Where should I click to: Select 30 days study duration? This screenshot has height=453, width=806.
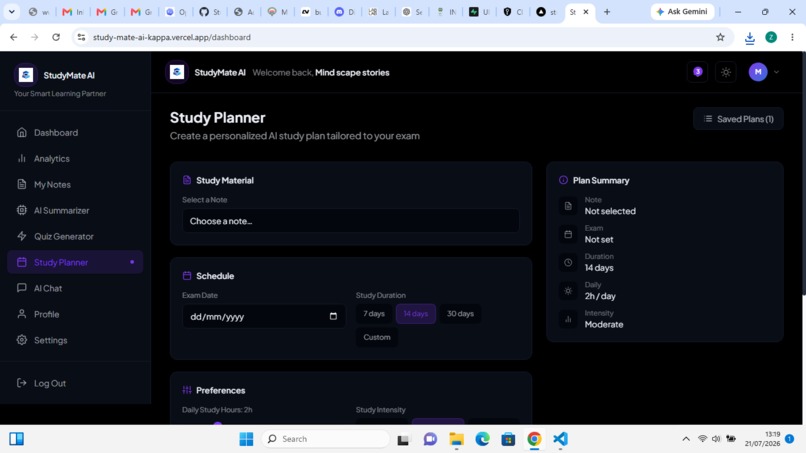click(460, 314)
